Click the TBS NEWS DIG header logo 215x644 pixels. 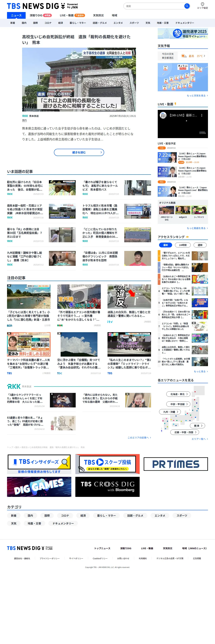pyautogui.click(x=42, y=6)
